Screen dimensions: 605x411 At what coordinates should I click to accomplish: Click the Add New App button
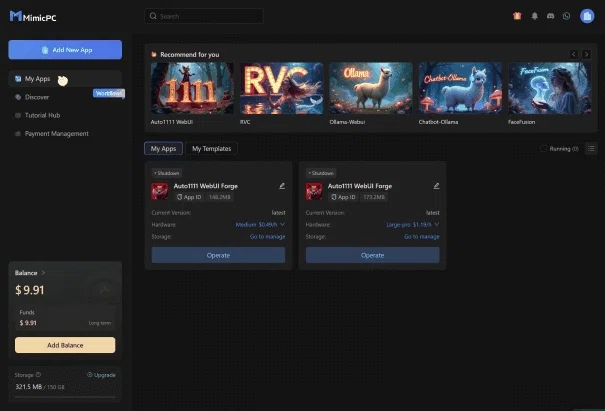tap(65, 50)
